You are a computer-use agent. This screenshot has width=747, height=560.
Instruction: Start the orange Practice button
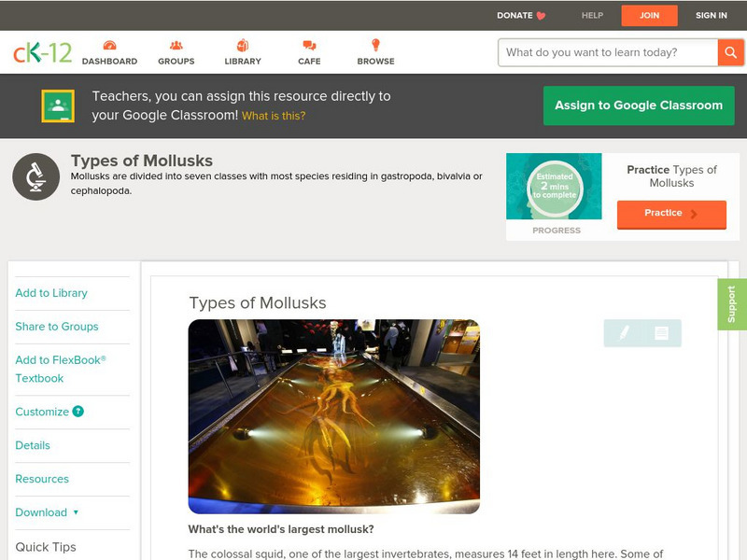point(670,214)
